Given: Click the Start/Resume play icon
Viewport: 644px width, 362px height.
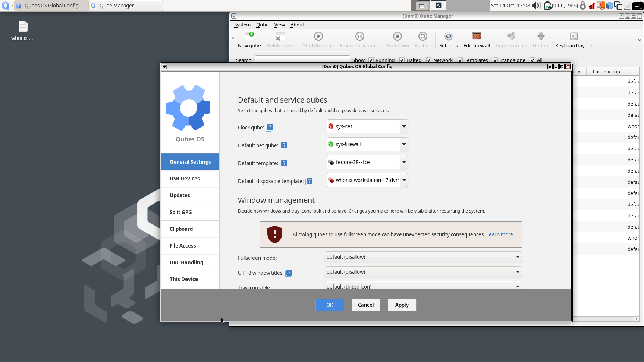Looking at the screenshot, I should [318, 36].
